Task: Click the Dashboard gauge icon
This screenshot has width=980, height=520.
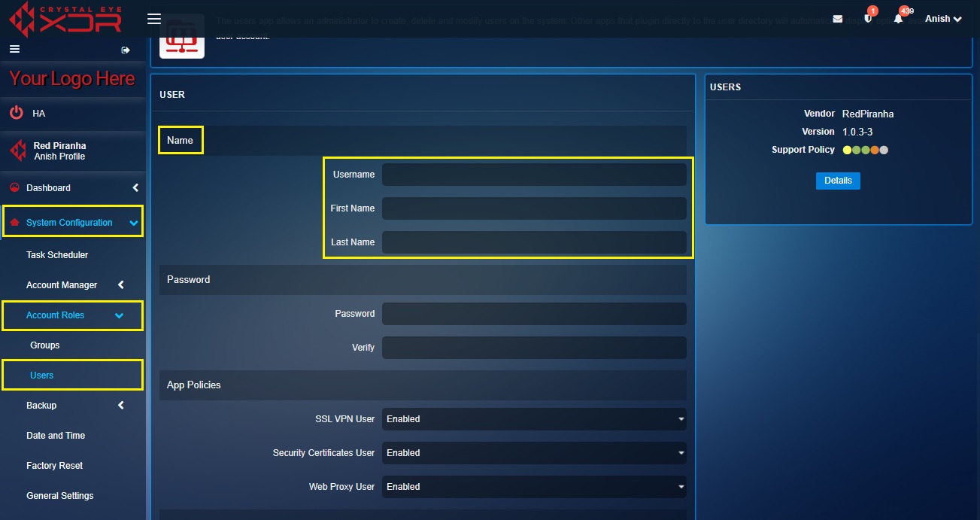Action: tap(14, 187)
